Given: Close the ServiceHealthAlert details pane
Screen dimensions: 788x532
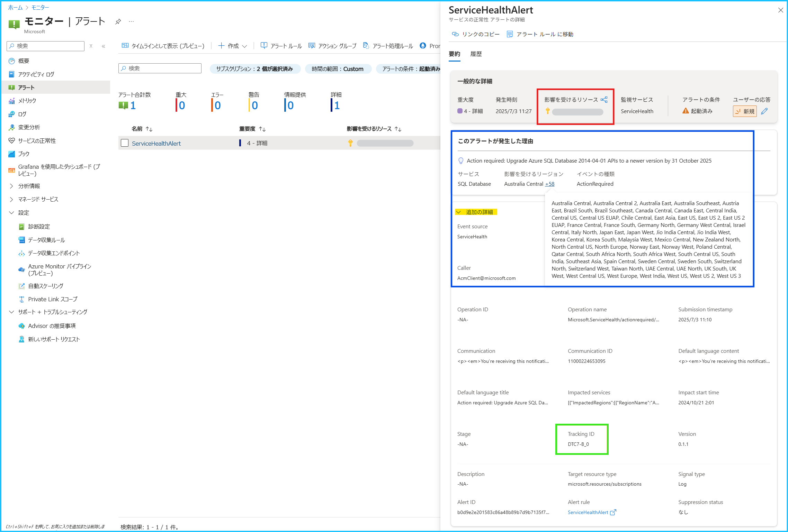Looking at the screenshot, I should tap(781, 10).
